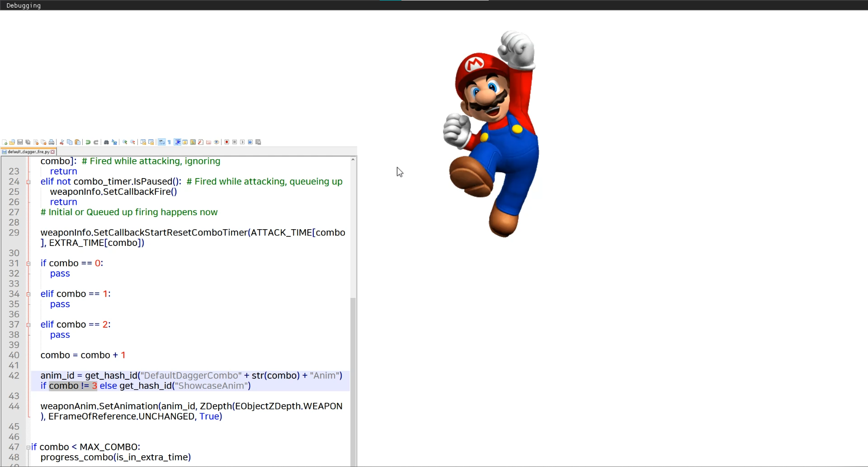Image resolution: width=868 pixels, height=467 pixels.
Task: Click the Redo arrow icon
Action: point(96,142)
